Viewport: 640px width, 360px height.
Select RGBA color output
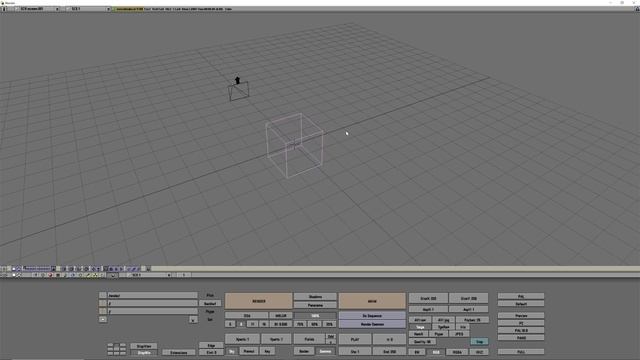tap(457, 352)
